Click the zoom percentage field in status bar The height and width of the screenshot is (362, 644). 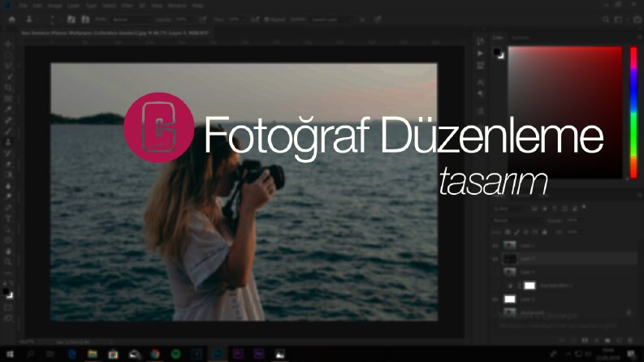click(x=27, y=341)
